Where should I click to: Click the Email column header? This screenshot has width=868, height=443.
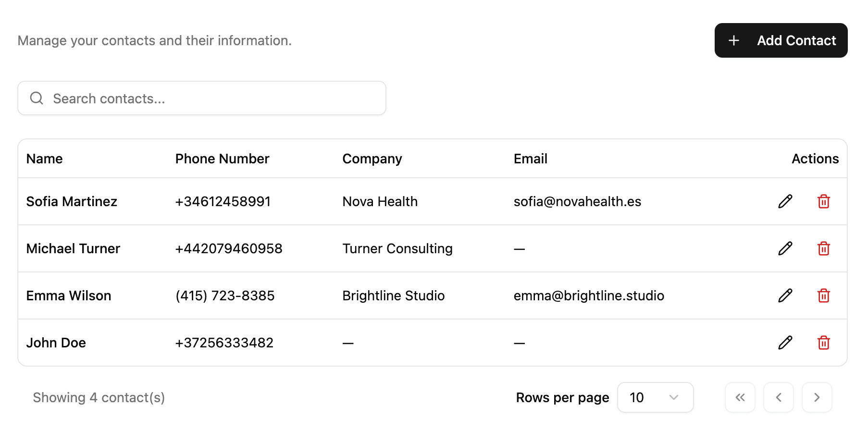[x=530, y=159]
